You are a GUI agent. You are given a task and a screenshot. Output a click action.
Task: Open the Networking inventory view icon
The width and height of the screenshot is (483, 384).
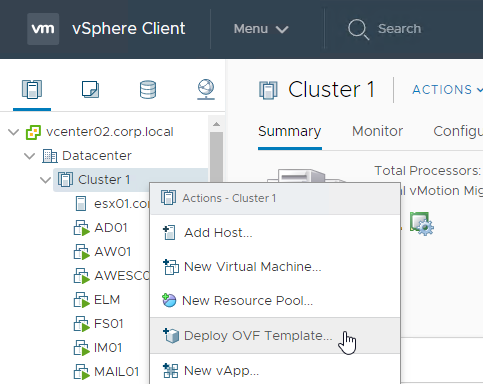(x=206, y=89)
